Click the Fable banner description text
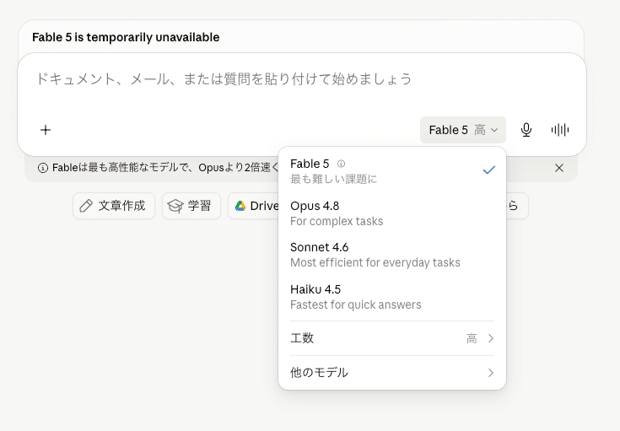This screenshot has width=620, height=431. coord(165,168)
